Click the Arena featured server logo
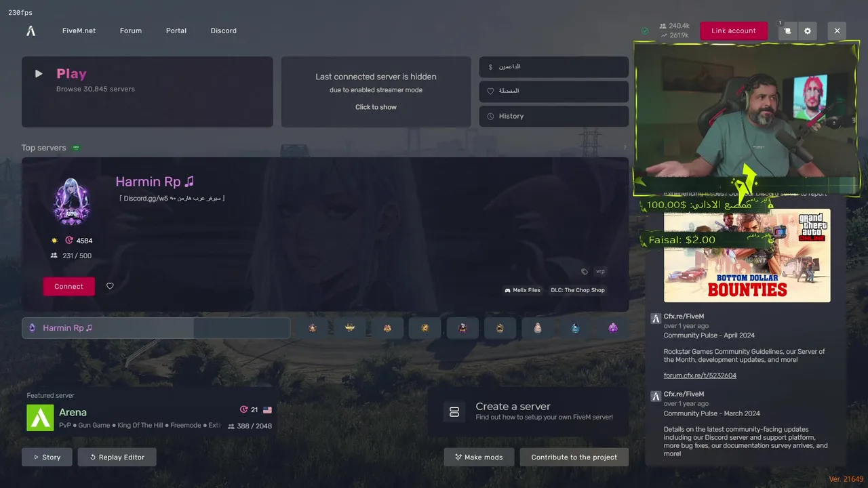This screenshot has width=868, height=488. [40, 418]
